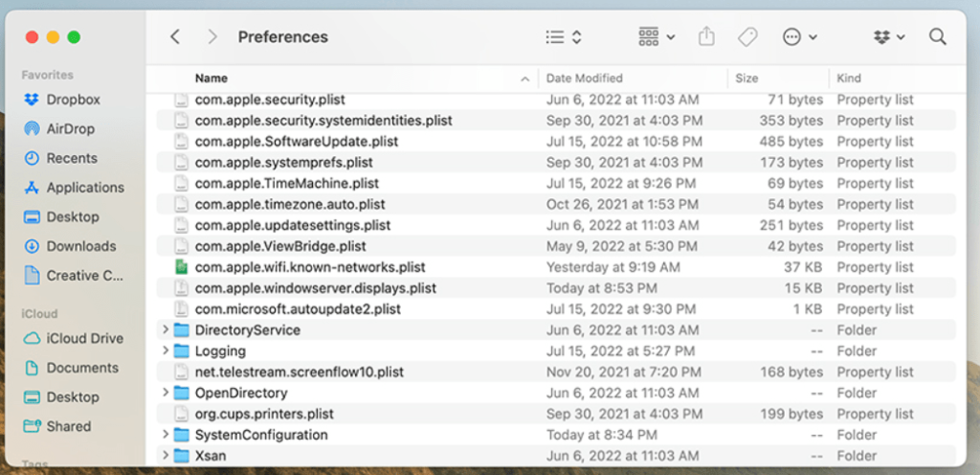Select com.apple.systemprefs.plist

tap(283, 163)
